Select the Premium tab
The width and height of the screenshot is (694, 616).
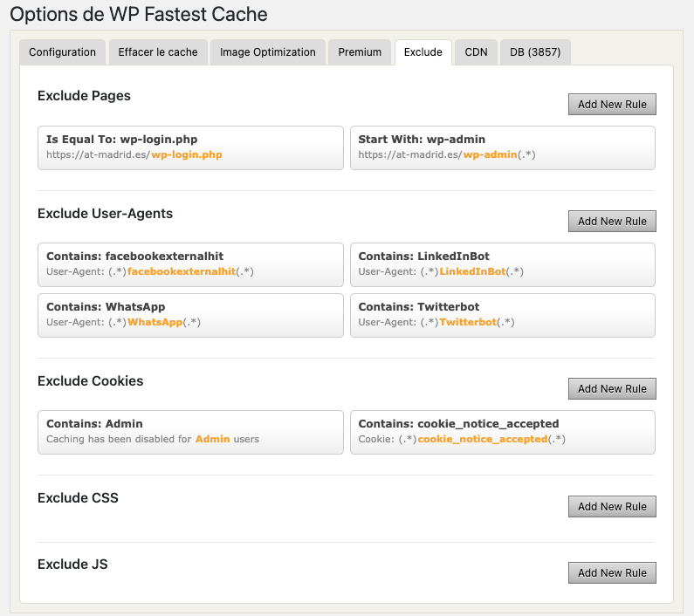click(x=360, y=52)
